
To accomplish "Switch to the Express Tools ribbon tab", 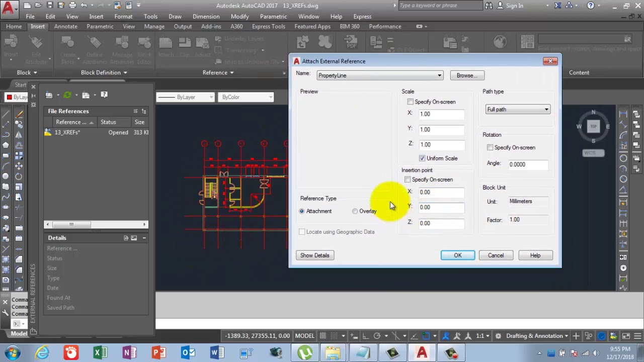I will click(268, 27).
